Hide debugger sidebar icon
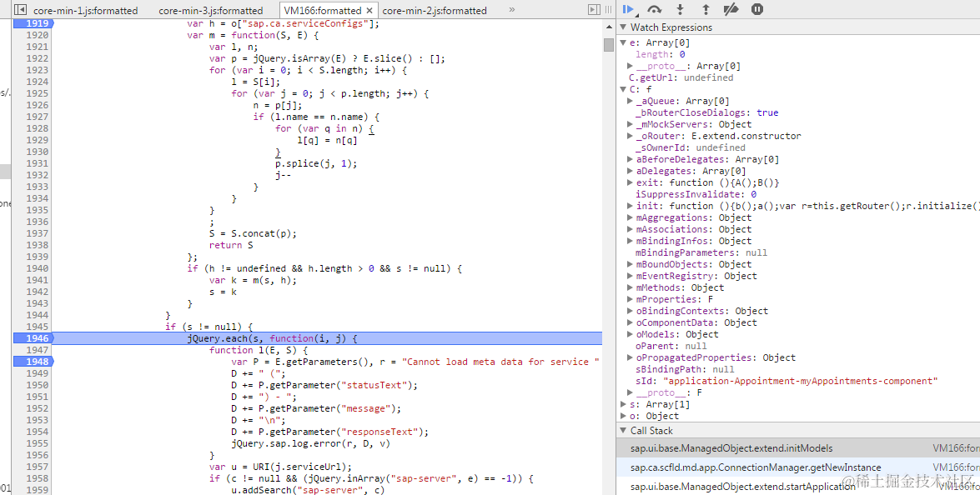980x495 pixels. (594, 10)
